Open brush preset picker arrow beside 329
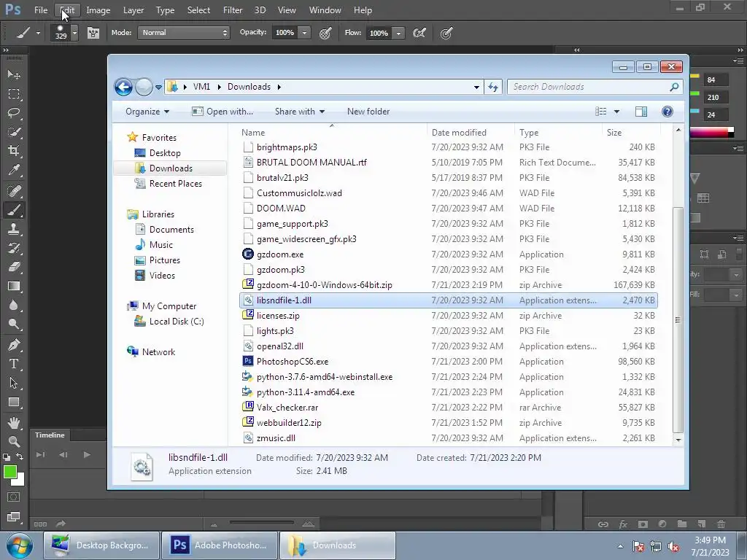This screenshot has width=747, height=560. pyautogui.click(x=74, y=33)
